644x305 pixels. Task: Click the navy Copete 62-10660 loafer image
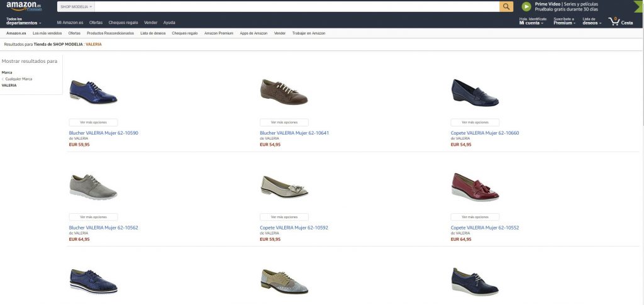475,93
